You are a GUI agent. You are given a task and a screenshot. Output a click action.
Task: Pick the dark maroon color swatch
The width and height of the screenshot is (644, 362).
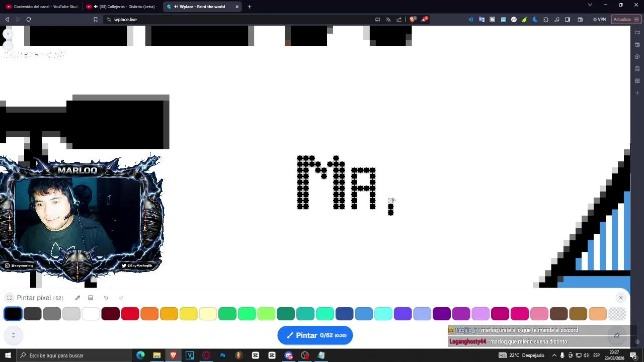(110, 314)
